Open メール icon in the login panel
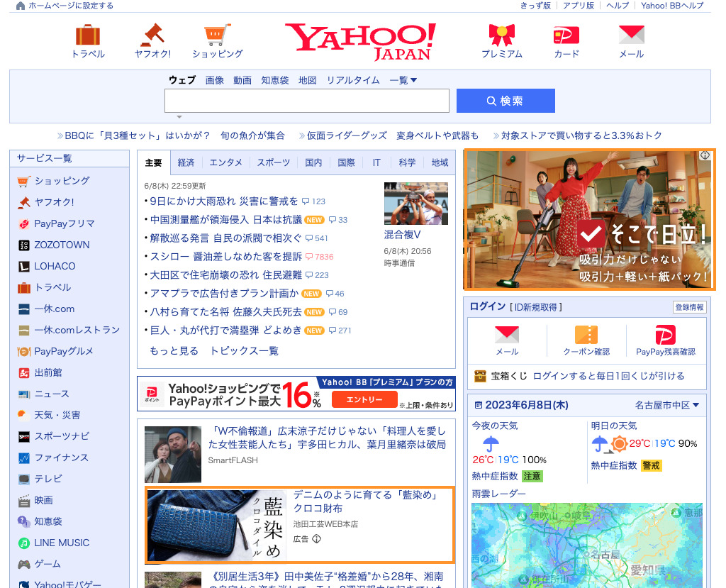726x588 pixels. [x=507, y=335]
